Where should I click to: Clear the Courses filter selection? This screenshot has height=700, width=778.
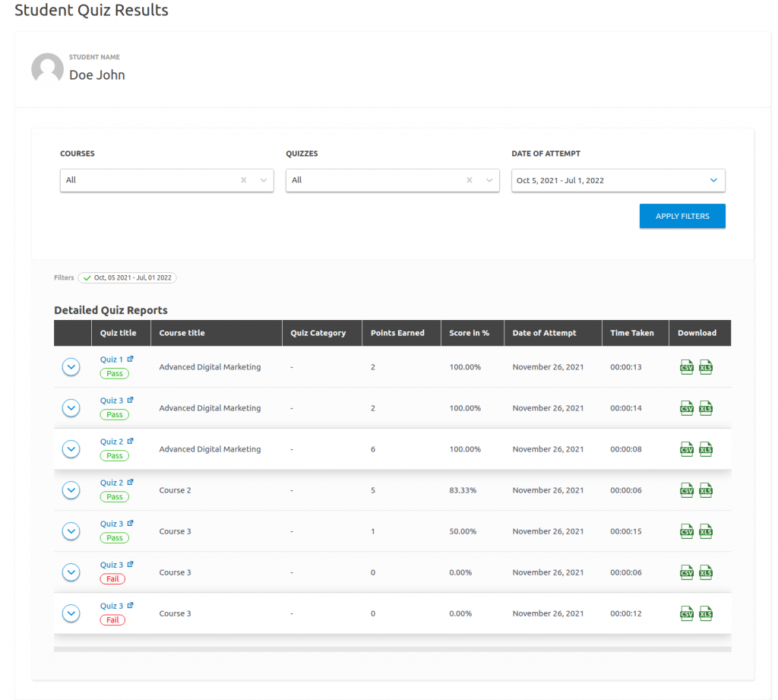[244, 180]
